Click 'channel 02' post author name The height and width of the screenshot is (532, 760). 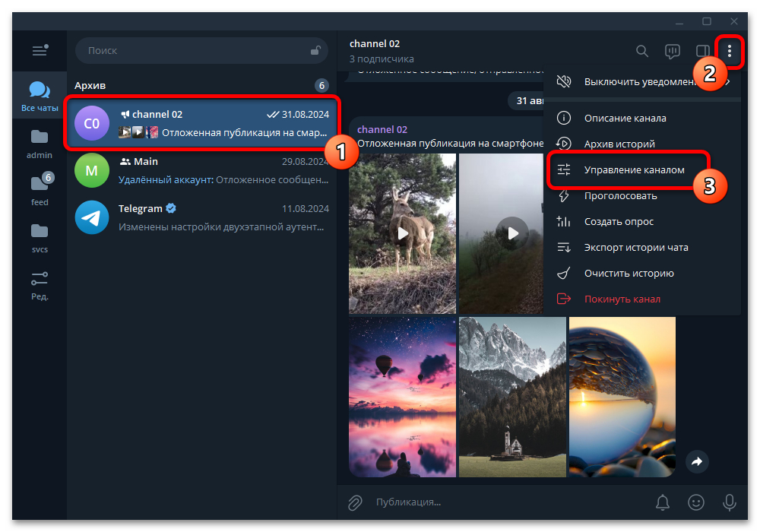tap(382, 129)
